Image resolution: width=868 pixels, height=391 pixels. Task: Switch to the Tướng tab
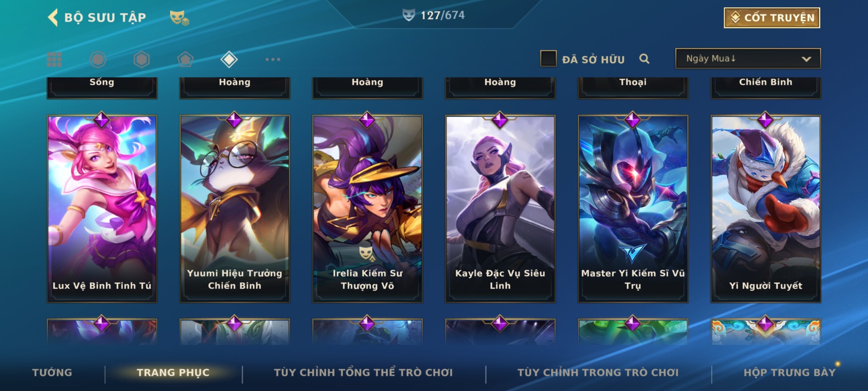(x=52, y=373)
